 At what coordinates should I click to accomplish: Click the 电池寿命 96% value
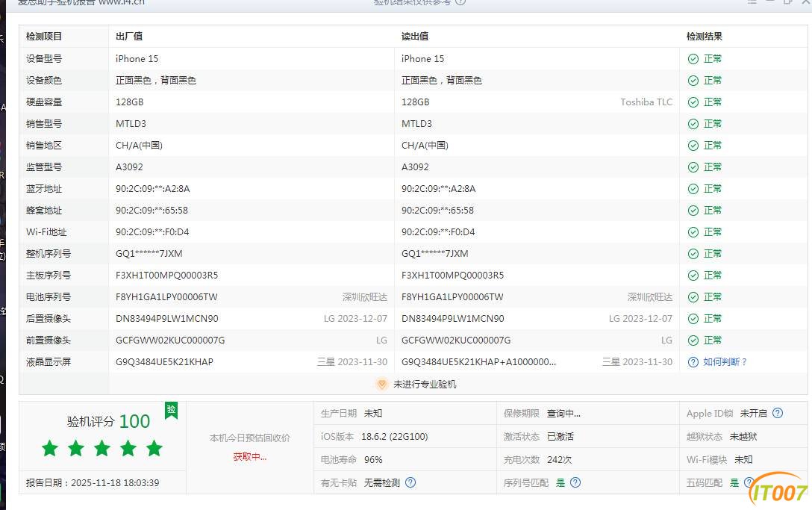[373, 460]
